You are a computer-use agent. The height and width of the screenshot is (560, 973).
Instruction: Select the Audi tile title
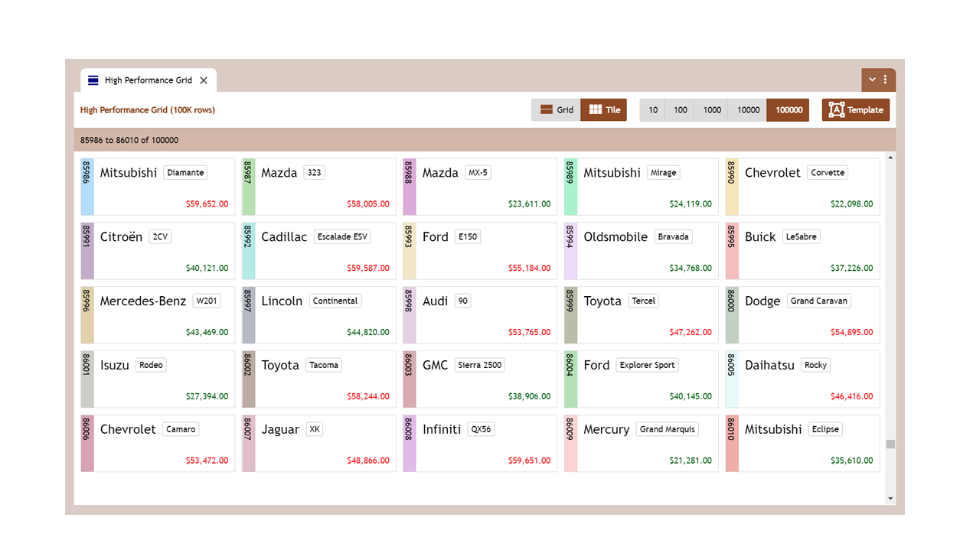436,301
